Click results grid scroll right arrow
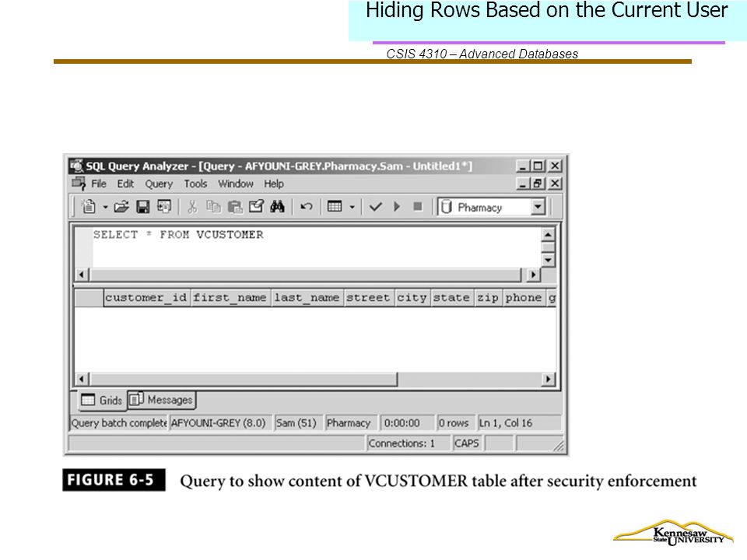Viewport: 747px width, 560px height. (x=548, y=379)
